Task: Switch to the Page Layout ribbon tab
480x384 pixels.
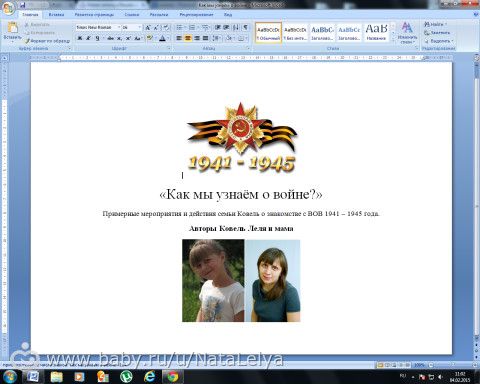Action: pos(94,15)
